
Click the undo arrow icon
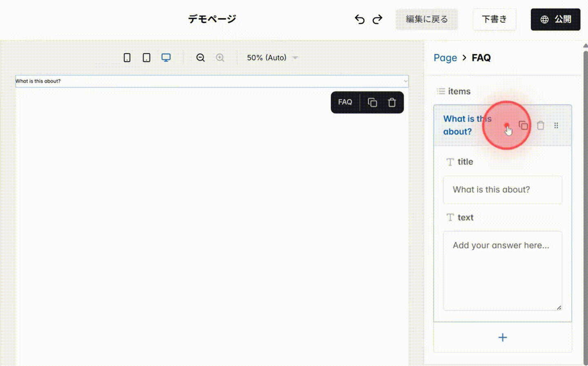[359, 19]
